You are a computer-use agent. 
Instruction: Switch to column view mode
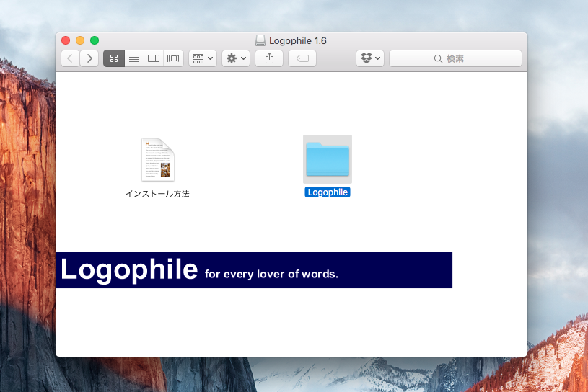pyautogui.click(x=154, y=58)
